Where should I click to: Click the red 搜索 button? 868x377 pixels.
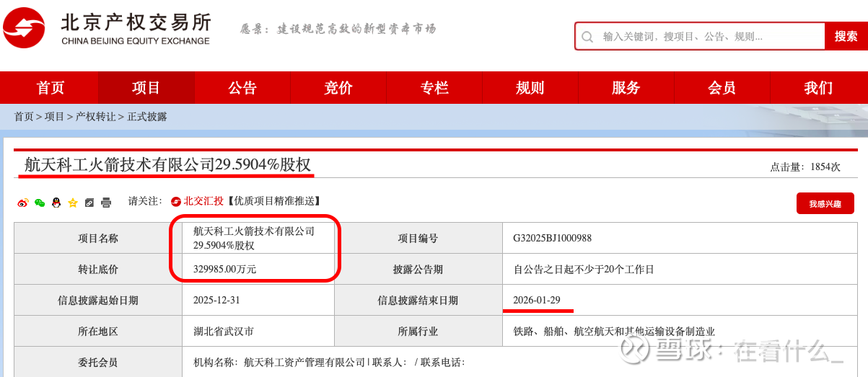point(846,36)
